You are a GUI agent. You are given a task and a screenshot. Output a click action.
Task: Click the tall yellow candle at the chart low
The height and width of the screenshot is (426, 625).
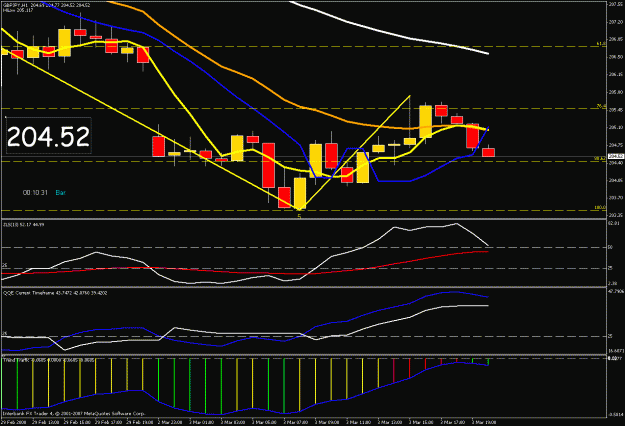[300, 193]
